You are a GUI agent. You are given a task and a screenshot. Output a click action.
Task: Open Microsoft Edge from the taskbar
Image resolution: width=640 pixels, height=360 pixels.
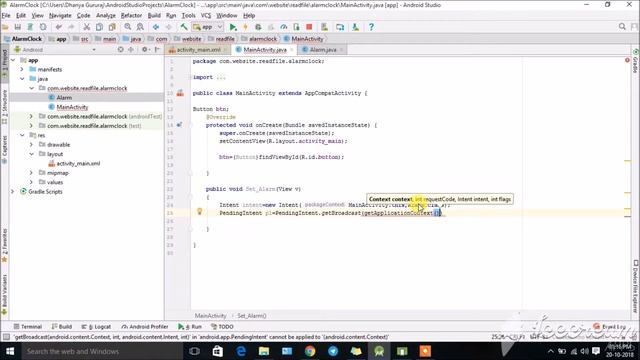[241, 351]
